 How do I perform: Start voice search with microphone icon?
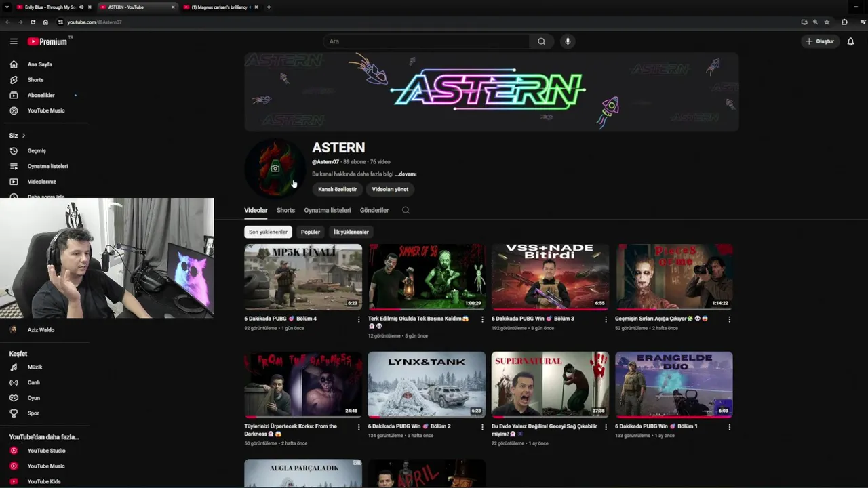[x=568, y=41]
